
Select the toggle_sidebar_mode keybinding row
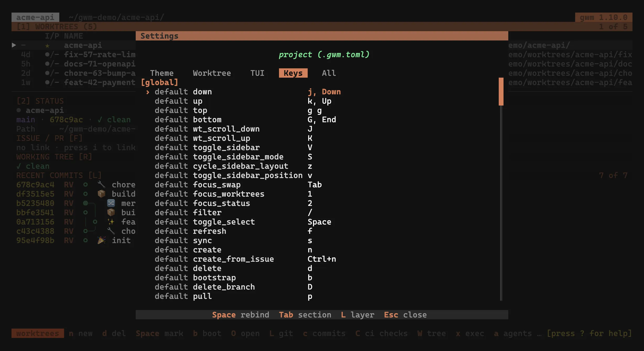click(x=317, y=157)
